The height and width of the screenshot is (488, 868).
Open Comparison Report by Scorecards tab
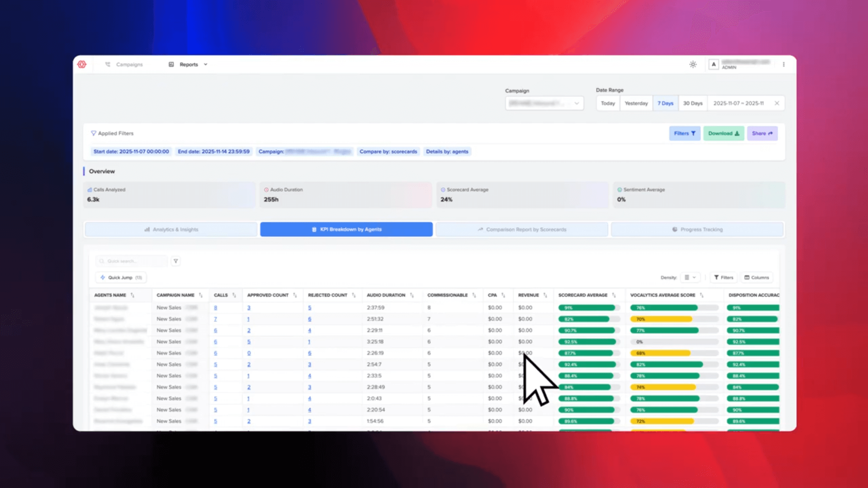click(522, 229)
